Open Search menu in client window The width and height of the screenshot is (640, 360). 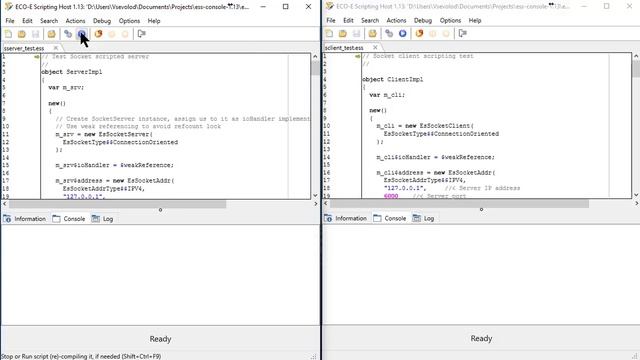370,20
